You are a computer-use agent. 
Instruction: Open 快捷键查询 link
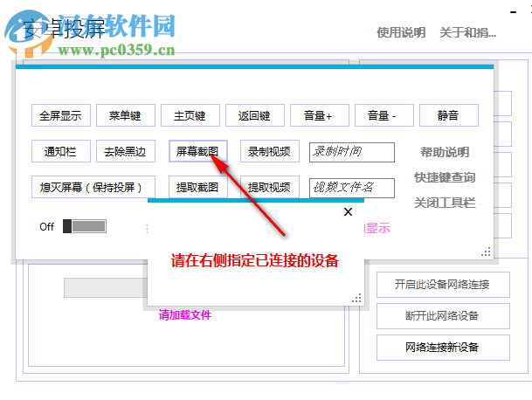(445, 177)
